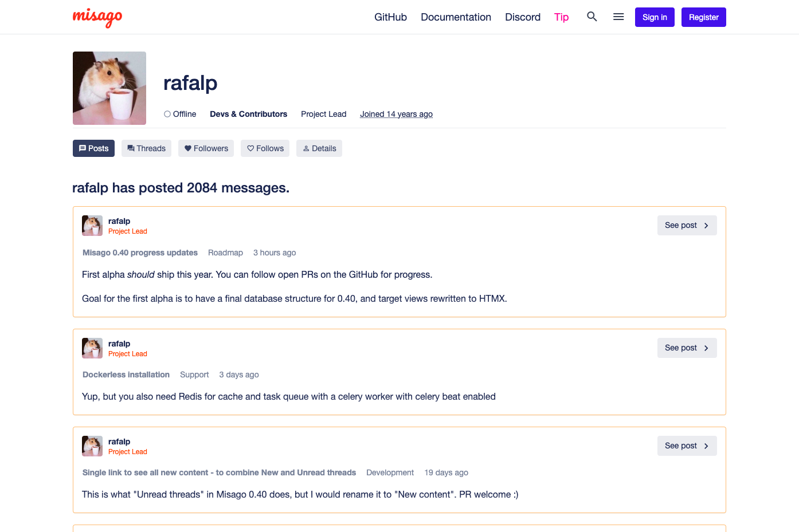Click avatar on Single link post
This screenshot has height=532, width=799.
coord(92,446)
